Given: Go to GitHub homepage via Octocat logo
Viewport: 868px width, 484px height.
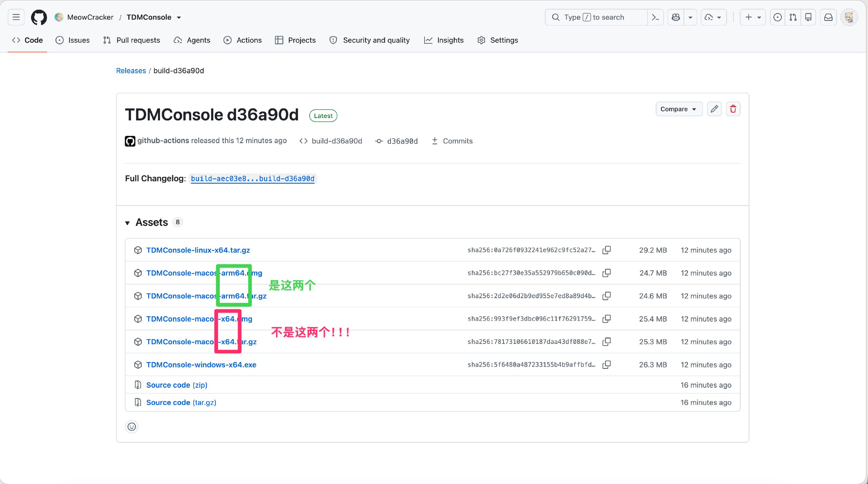Looking at the screenshot, I should pyautogui.click(x=39, y=17).
